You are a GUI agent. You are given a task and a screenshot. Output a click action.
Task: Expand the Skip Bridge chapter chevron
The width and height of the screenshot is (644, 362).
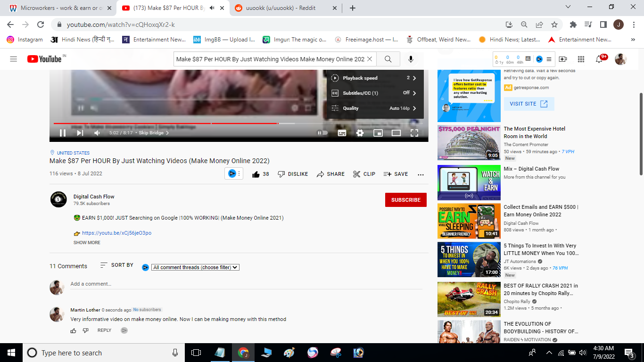pos(167,133)
